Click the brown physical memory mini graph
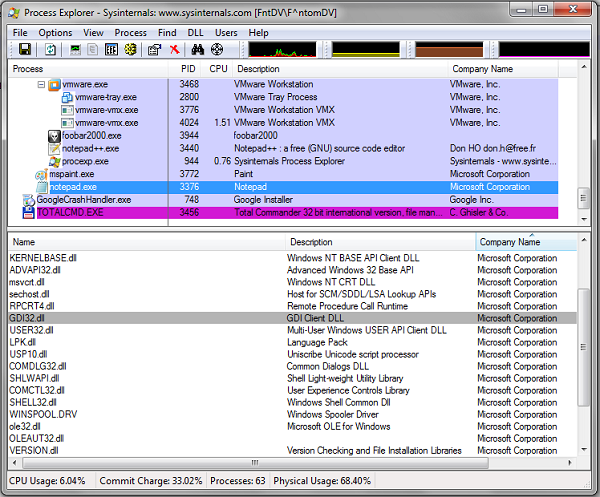This screenshot has width=600, height=497. click(449, 50)
